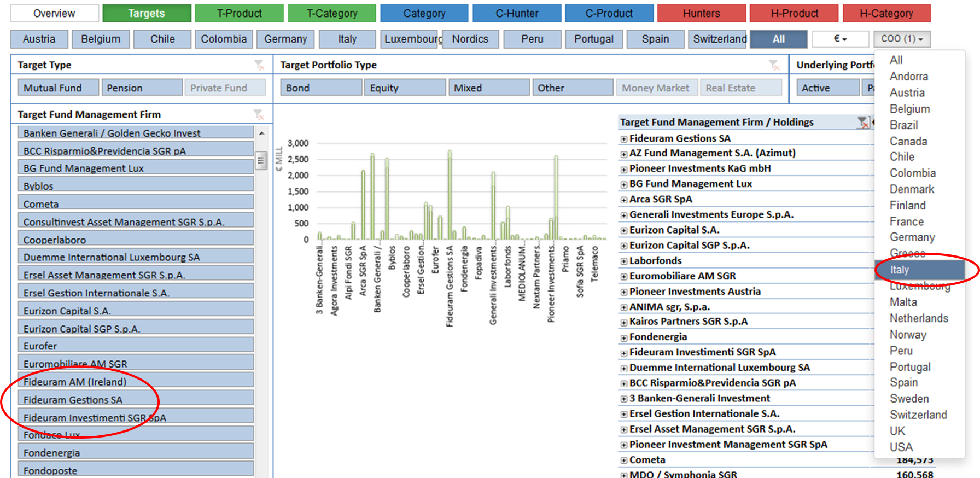Toggle the Bond portfolio type

322,88
